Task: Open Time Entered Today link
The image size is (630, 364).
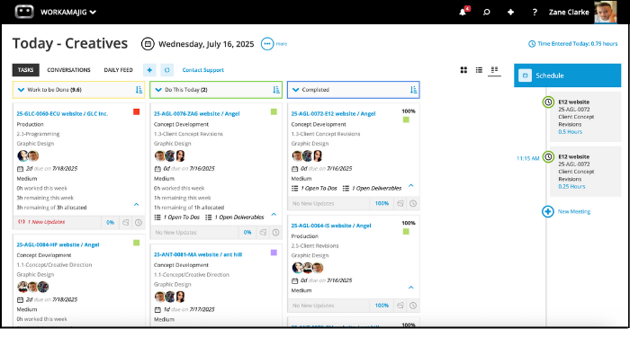Action: pyautogui.click(x=573, y=43)
